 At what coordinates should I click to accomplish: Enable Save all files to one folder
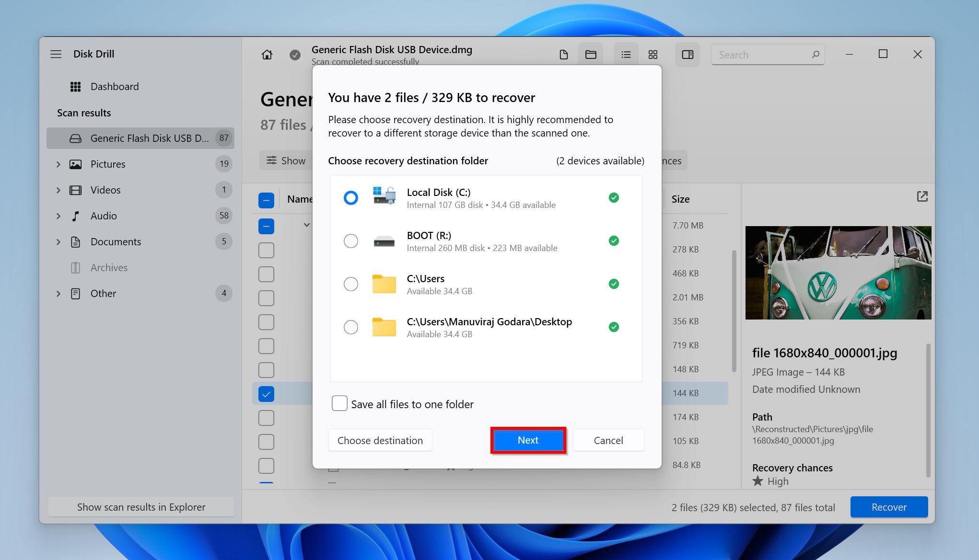click(339, 403)
